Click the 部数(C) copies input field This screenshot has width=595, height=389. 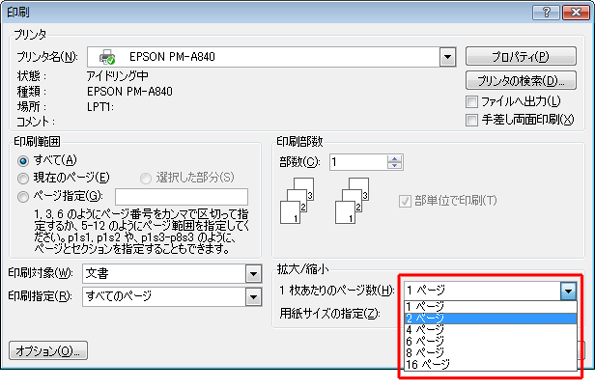pos(358,162)
